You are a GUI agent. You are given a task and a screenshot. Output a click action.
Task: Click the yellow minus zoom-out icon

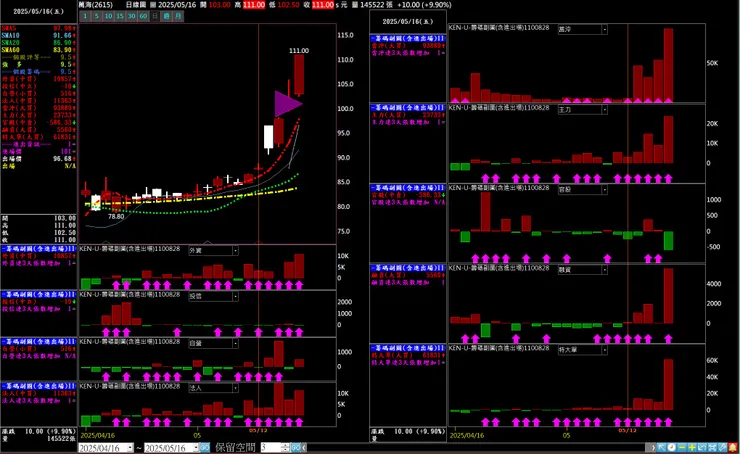coord(682,447)
